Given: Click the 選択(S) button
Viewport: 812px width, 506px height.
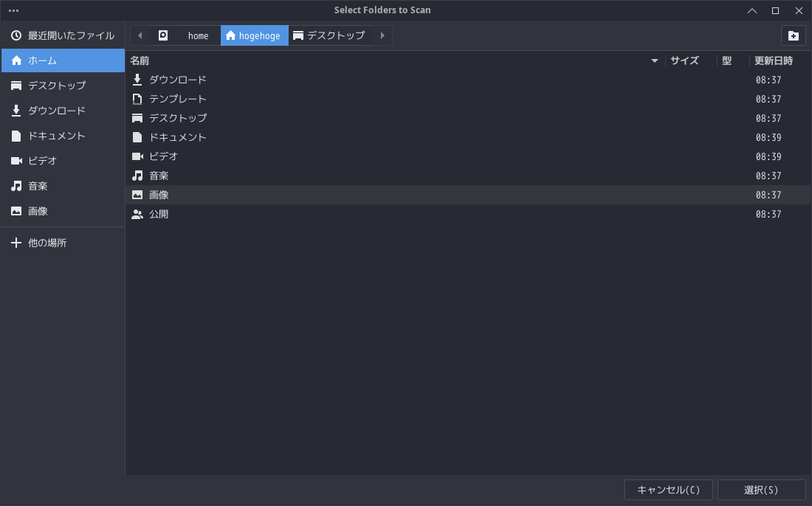Looking at the screenshot, I should pos(761,490).
